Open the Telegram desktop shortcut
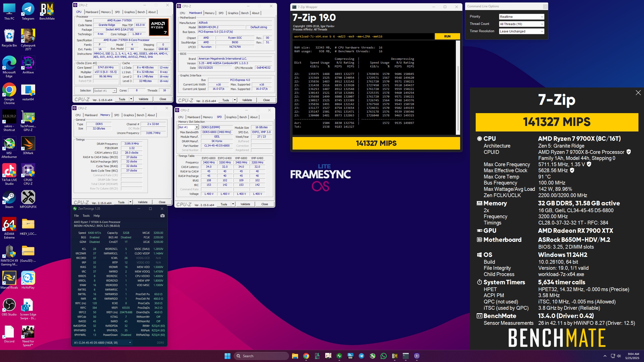This screenshot has width=644, height=362. pos(28,11)
